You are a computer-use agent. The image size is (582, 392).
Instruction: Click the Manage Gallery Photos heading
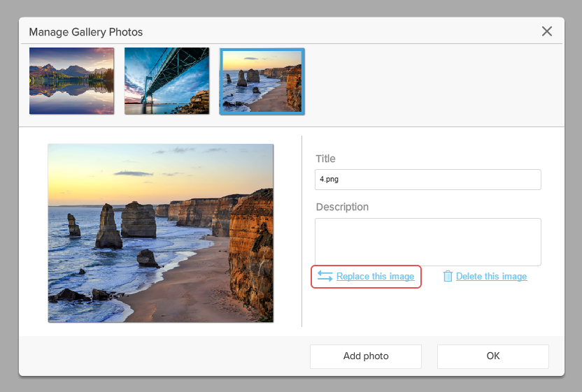[85, 31]
